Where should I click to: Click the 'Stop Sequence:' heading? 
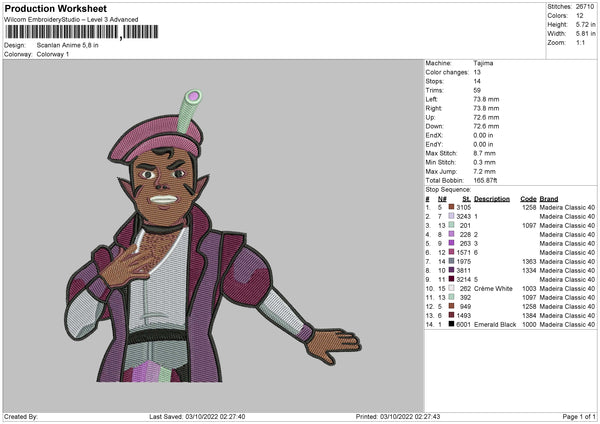(x=448, y=189)
